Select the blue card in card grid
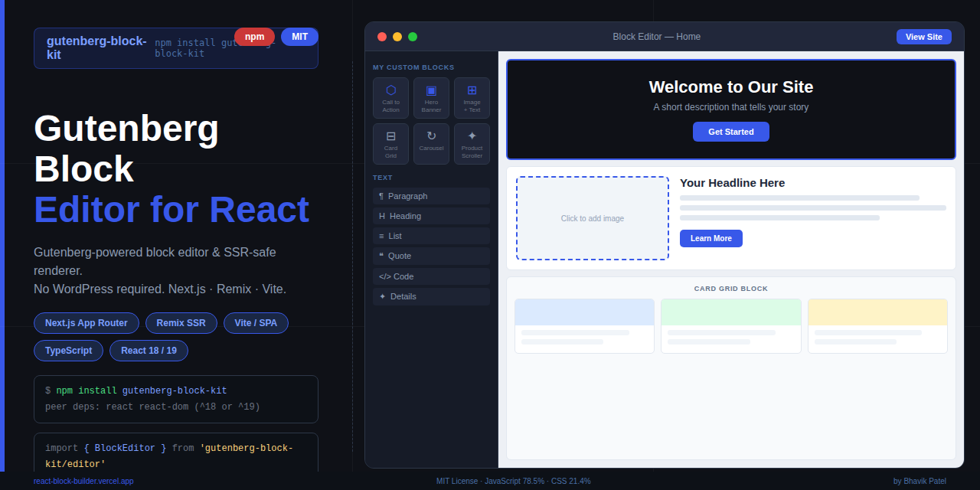 585,326
